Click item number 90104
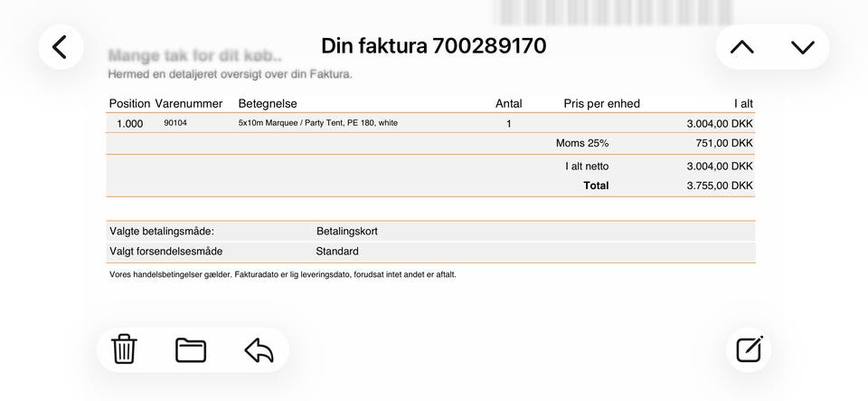The width and height of the screenshot is (868, 401). pos(175,123)
